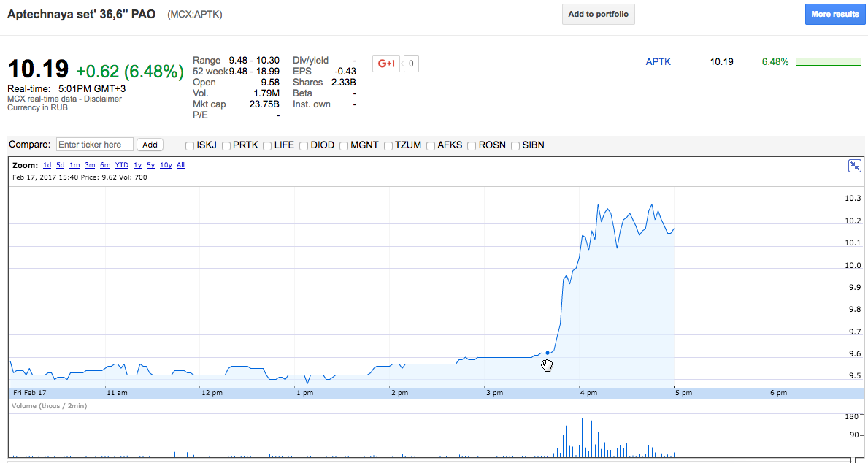868x463 pixels.
Task: Click the 6.48% change value beside APTK
Action: [x=775, y=62]
